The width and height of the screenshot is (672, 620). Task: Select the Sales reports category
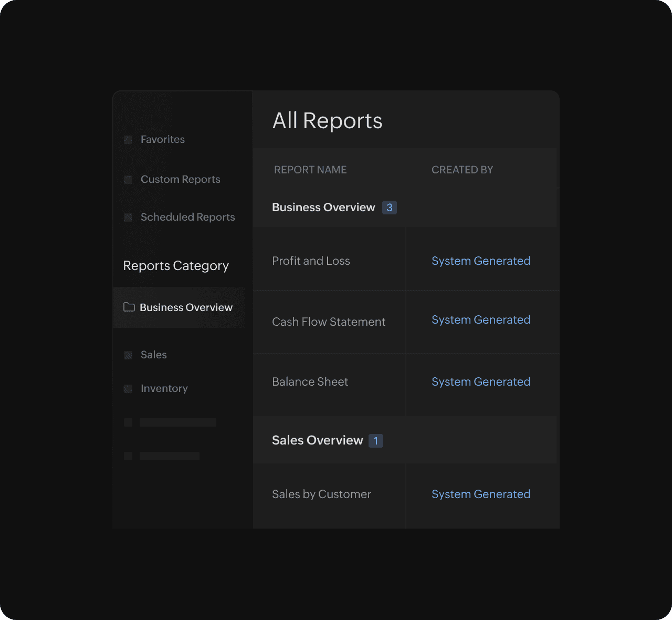click(153, 355)
